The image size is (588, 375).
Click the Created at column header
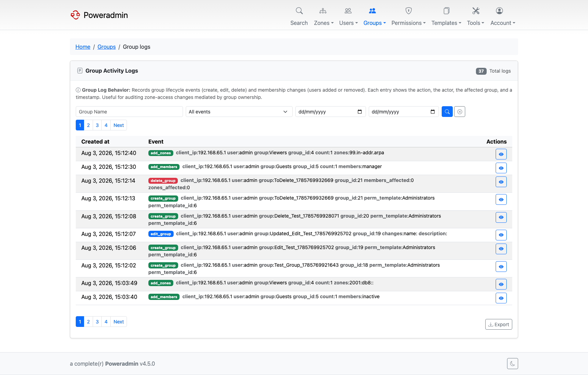[95, 141]
